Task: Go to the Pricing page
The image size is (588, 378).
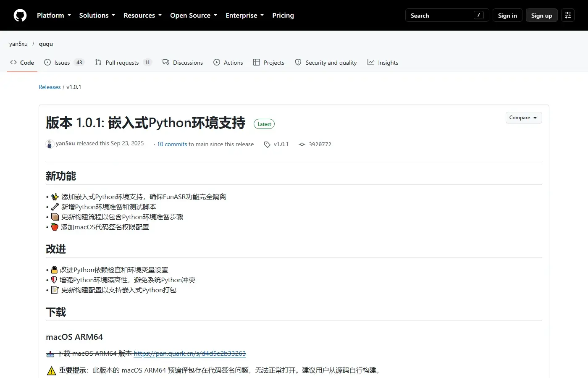Action: point(283,16)
